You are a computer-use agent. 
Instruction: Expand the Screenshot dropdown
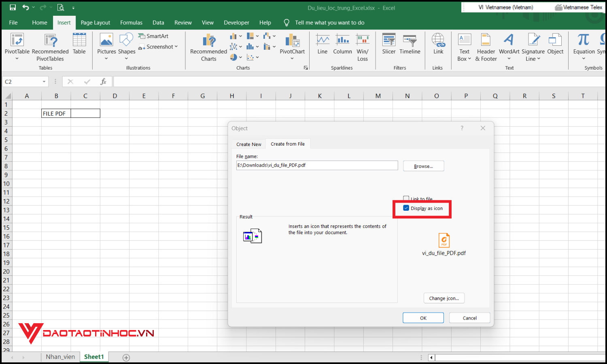[x=176, y=47]
